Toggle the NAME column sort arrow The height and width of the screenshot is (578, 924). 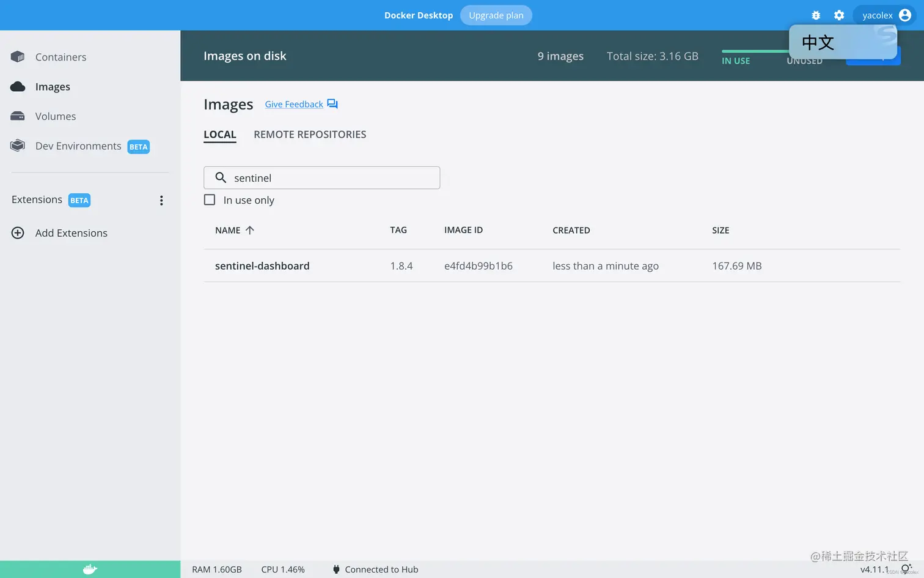[249, 230]
